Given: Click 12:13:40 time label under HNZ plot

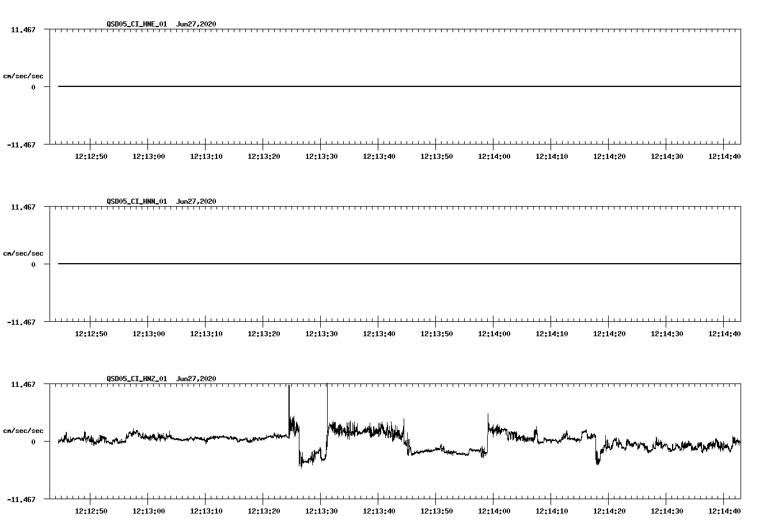Looking at the screenshot, I should tap(379, 511).
